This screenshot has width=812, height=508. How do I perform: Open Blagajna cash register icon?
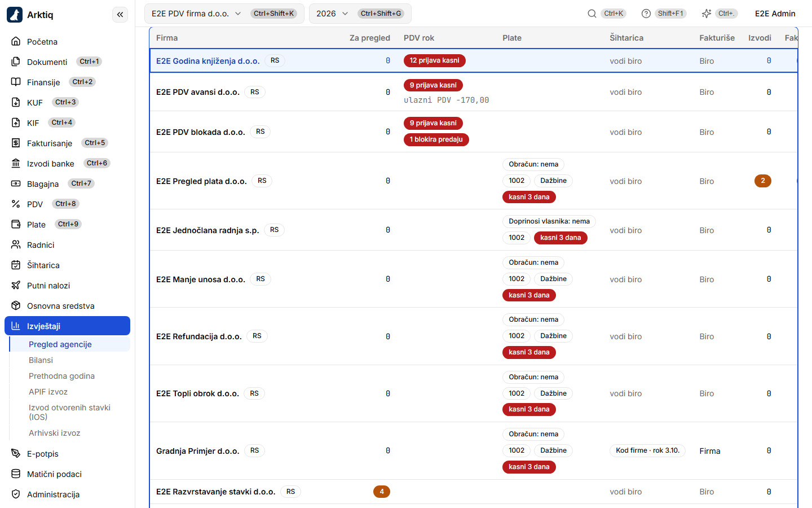point(16,184)
